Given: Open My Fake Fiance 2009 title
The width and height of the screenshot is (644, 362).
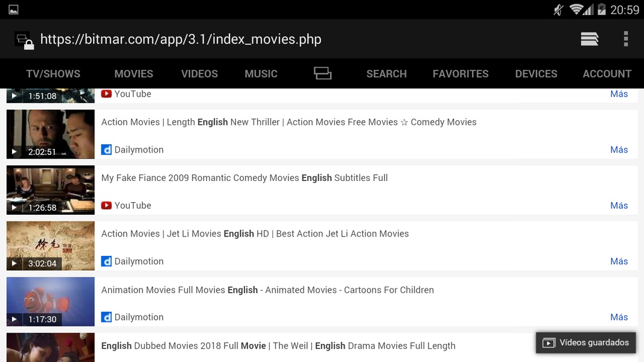Looking at the screenshot, I should pyautogui.click(x=244, y=178).
